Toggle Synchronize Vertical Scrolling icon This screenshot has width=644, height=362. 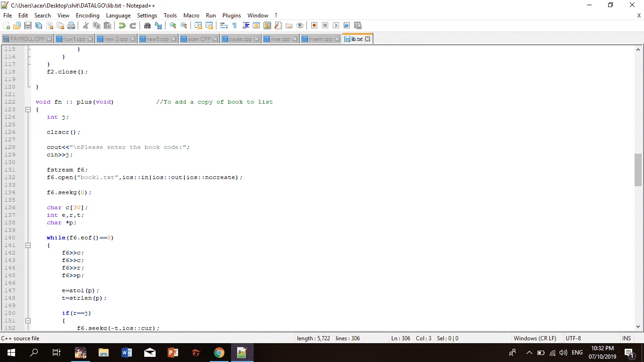198,25
